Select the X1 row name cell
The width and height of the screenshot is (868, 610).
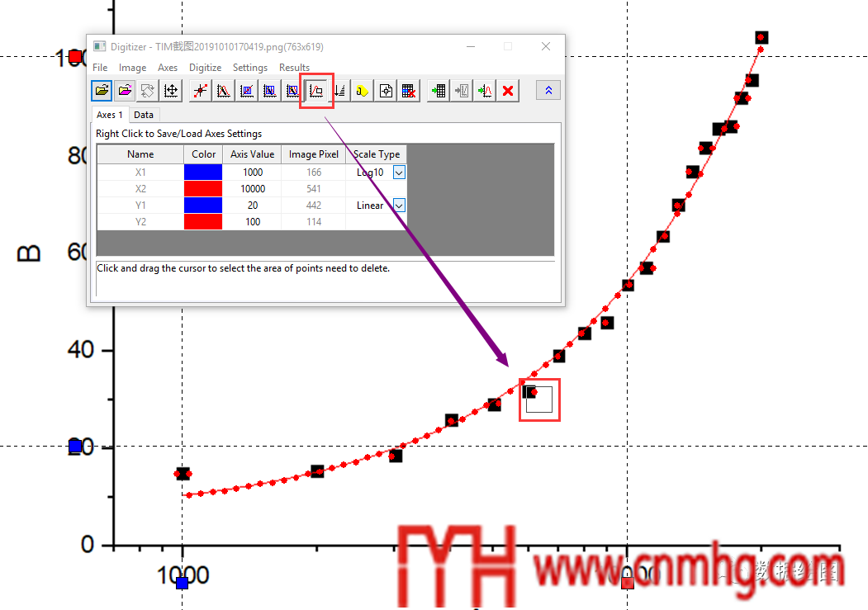tap(140, 173)
